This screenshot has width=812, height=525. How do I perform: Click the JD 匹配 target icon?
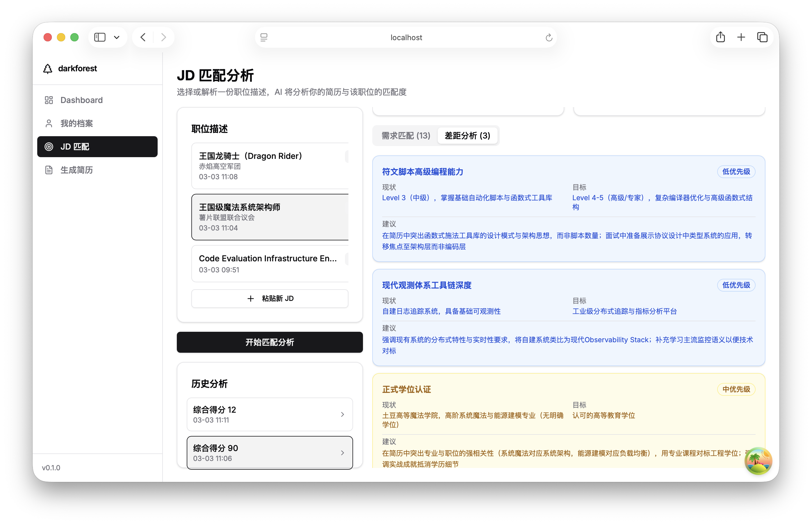click(x=49, y=147)
